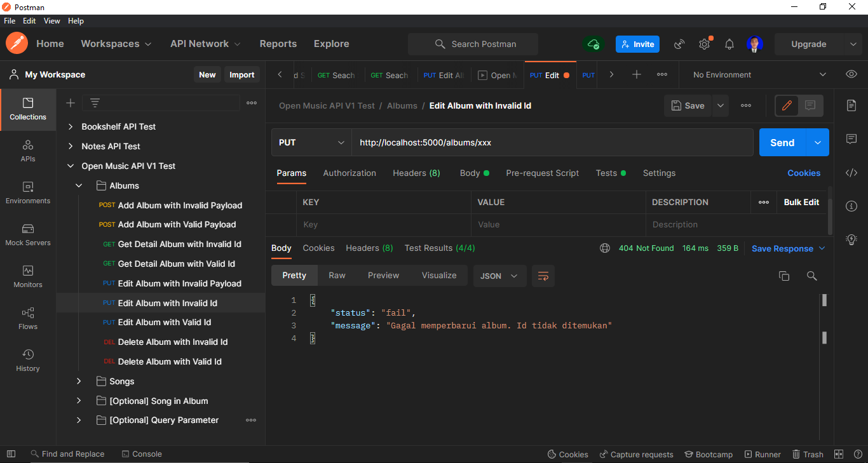Open the Environments sidebar panel

coord(28,193)
